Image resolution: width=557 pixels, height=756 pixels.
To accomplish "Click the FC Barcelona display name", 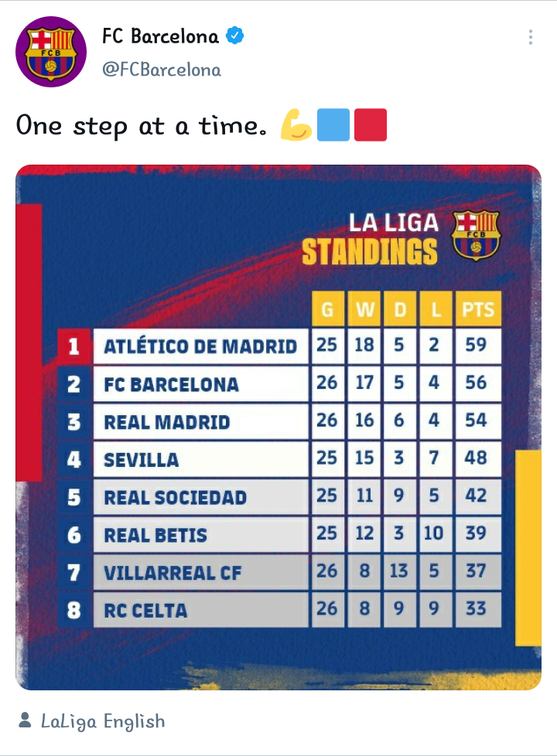I will 160,36.
